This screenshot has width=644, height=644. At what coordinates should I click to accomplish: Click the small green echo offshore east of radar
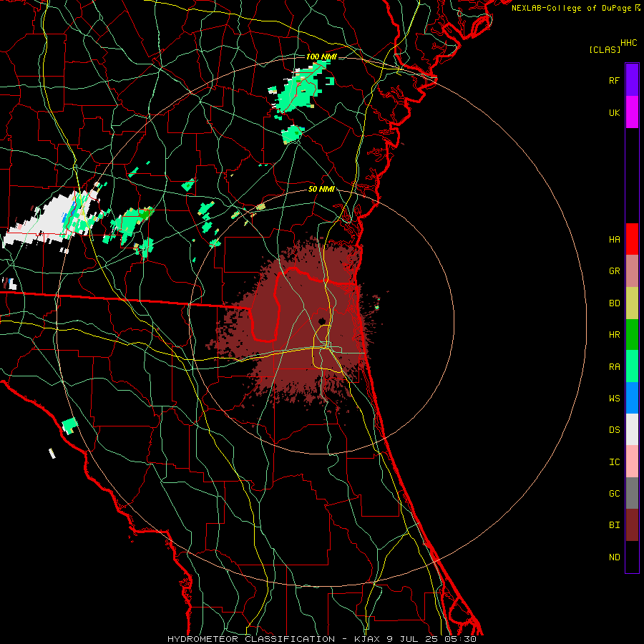point(377,306)
